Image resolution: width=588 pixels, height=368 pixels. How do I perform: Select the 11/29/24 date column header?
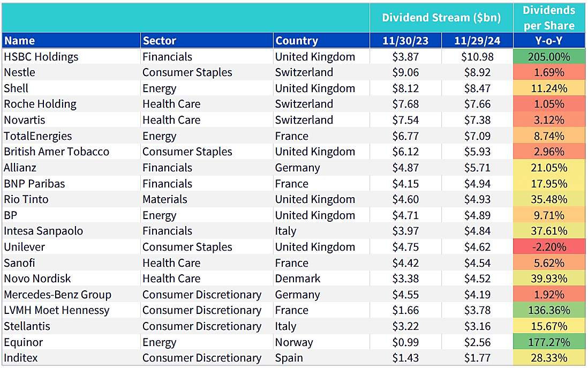pyautogui.click(x=477, y=41)
